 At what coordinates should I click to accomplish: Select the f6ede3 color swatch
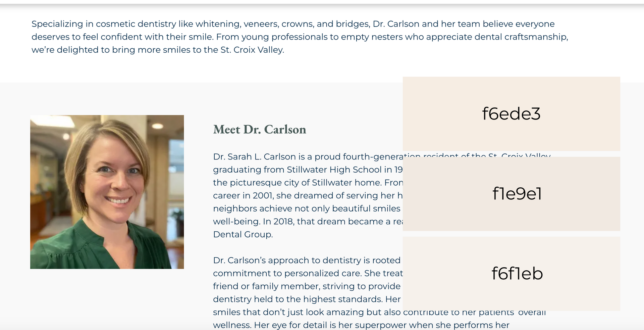[x=511, y=113]
